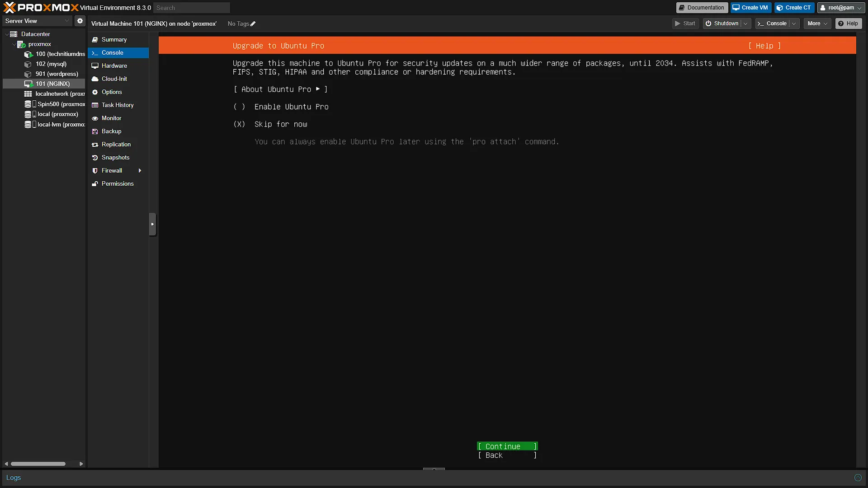The width and height of the screenshot is (868, 488).
Task: Open the root@pam user menu
Action: (841, 8)
